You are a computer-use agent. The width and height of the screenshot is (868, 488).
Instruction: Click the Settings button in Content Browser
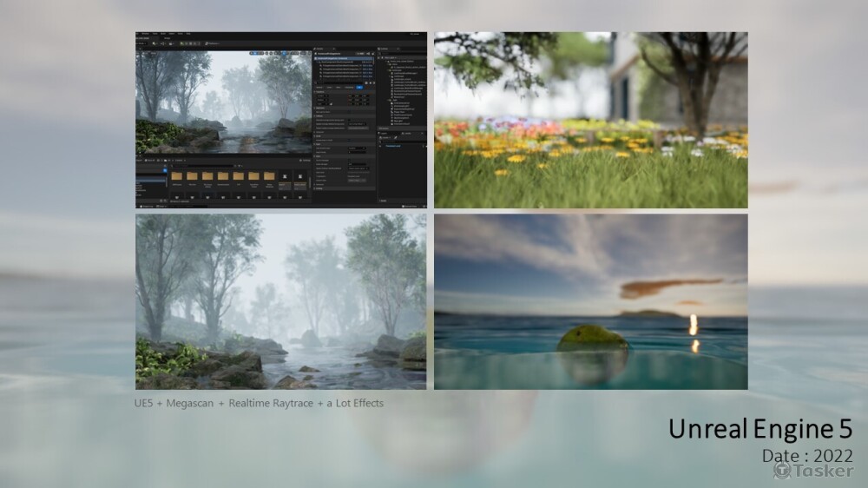tap(301, 161)
